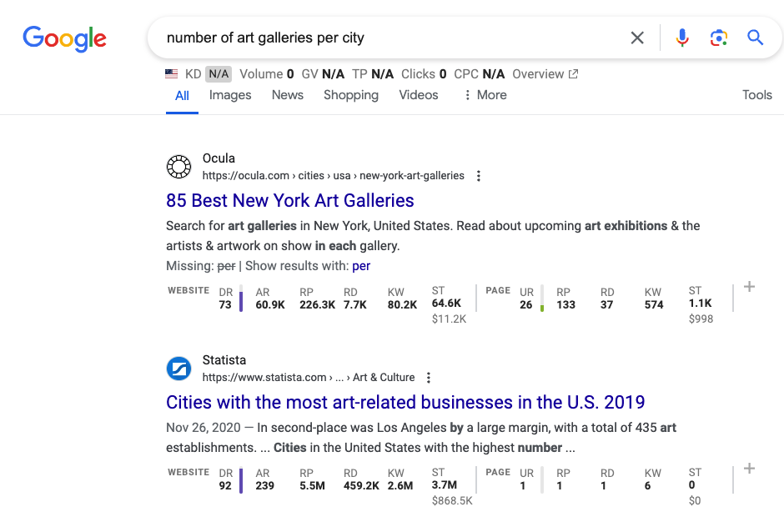The image size is (784, 532).
Task: Open the three-dot menu on the Statista result
Action: point(428,377)
